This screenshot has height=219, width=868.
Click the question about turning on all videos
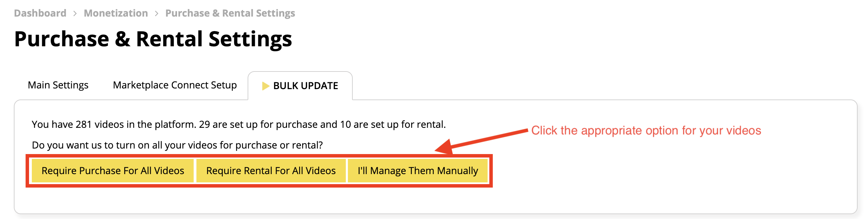click(177, 145)
